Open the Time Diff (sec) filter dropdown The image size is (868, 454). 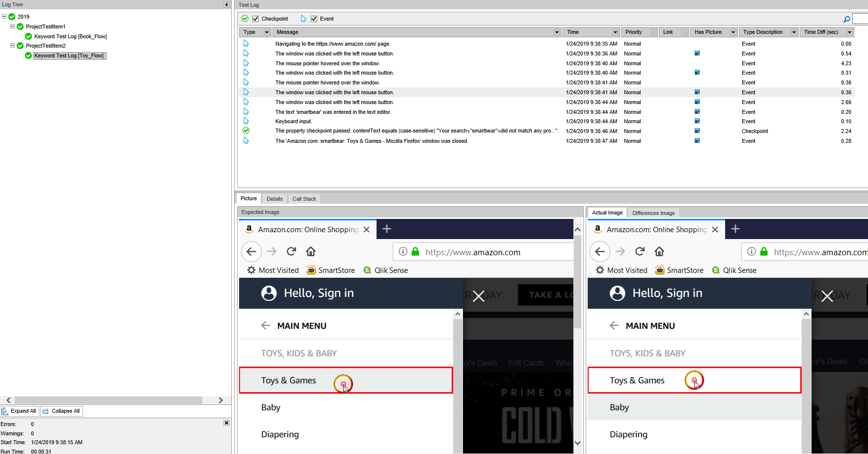coord(850,32)
